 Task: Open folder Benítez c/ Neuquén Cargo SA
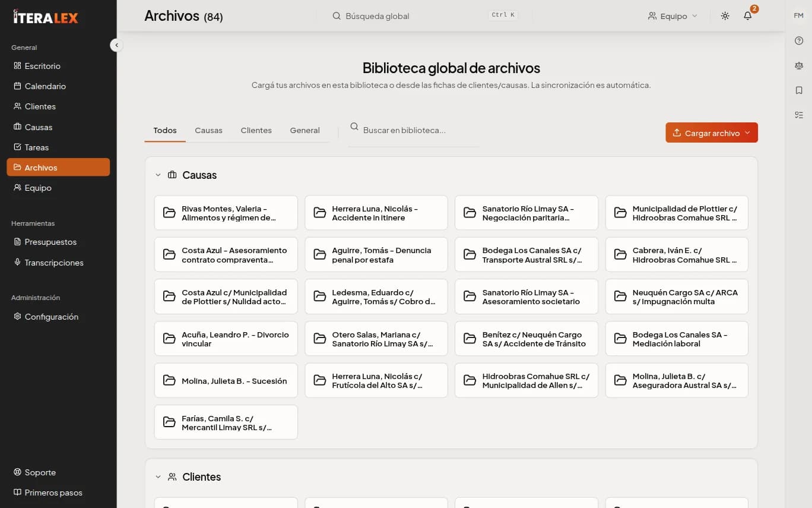pyautogui.click(x=526, y=339)
